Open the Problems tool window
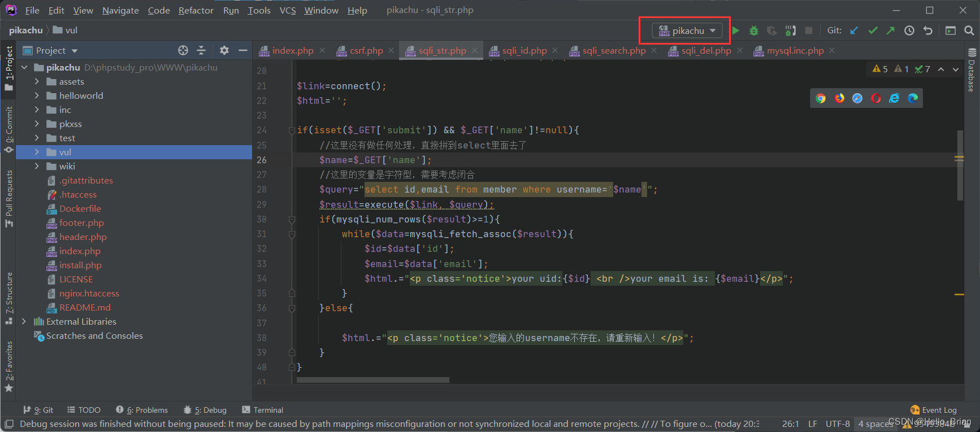 (x=142, y=410)
